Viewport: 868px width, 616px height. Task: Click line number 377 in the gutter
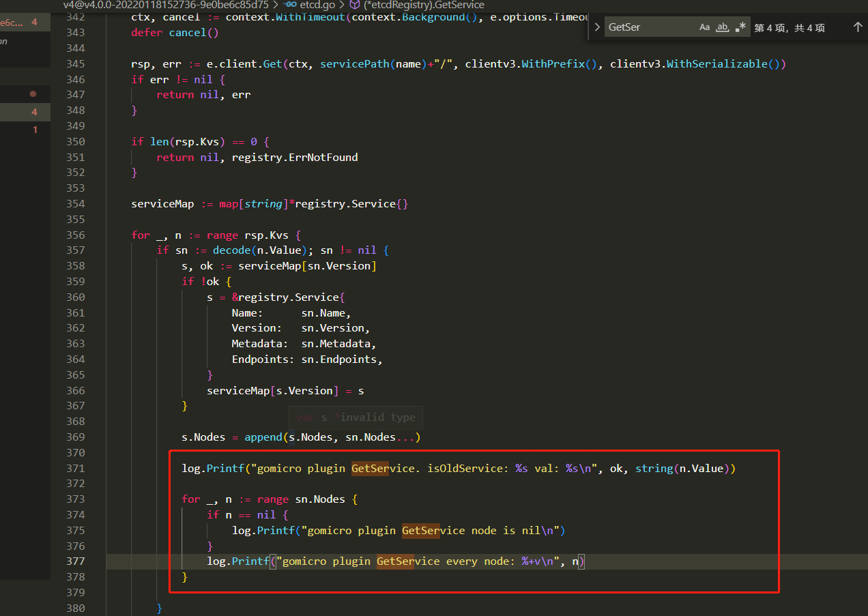point(75,561)
